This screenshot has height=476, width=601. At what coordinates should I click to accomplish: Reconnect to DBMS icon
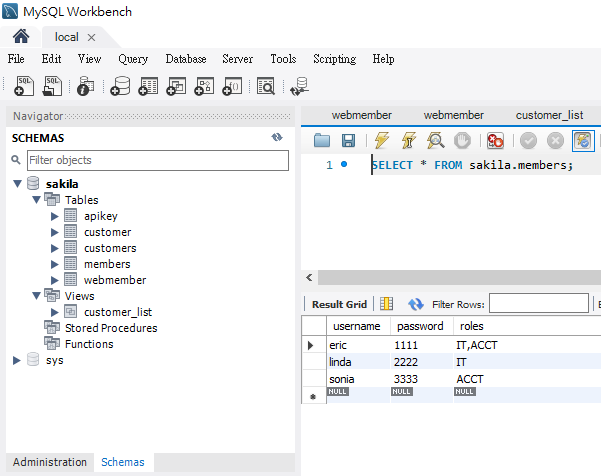pos(300,86)
